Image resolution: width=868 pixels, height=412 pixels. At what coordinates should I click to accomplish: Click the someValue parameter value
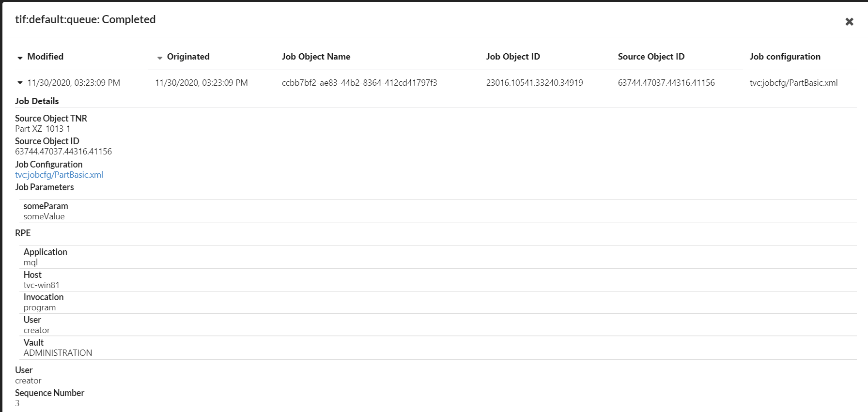coord(44,216)
